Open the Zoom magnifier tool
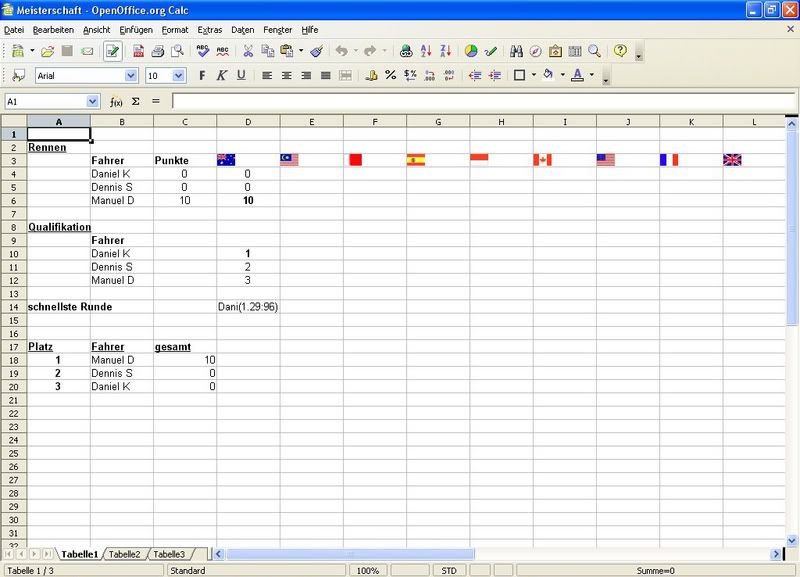This screenshot has width=800, height=577. pos(594,51)
